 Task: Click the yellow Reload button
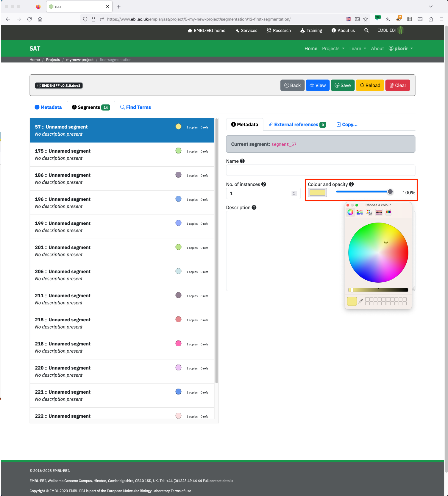[370, 85]
